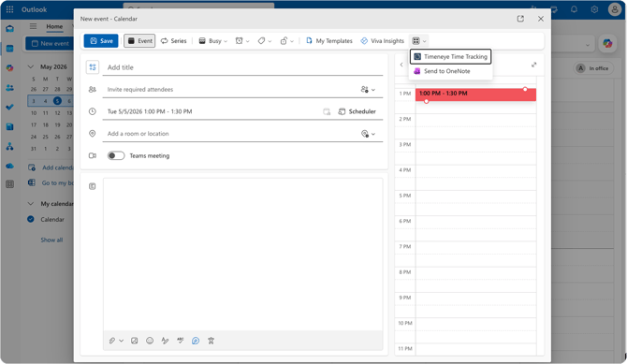Screen dimensions: 627x364
Task: Open Calendar in the left sidebar
Action: coord(10,49)
